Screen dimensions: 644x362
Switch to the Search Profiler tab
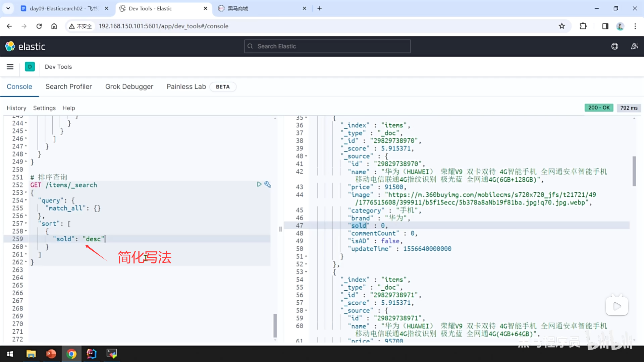point(68,86)
